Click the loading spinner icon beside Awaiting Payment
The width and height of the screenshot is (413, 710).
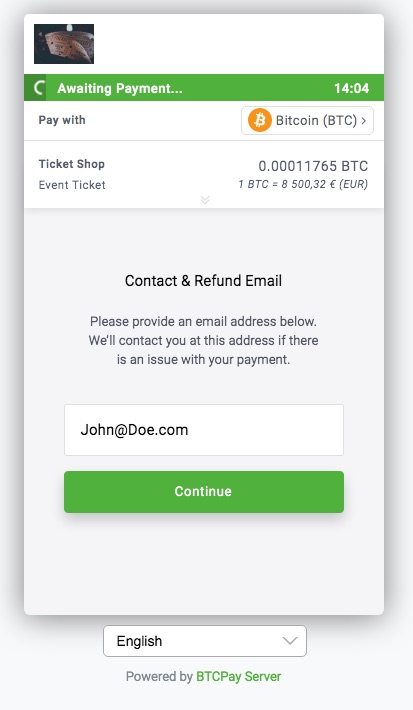point(39,88)
